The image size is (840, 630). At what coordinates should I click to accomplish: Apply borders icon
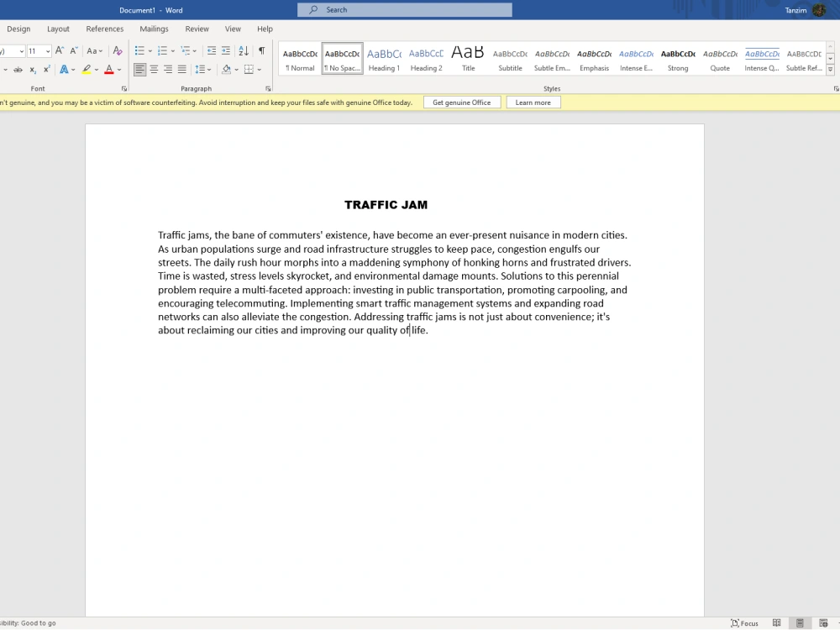click(249, 70)
